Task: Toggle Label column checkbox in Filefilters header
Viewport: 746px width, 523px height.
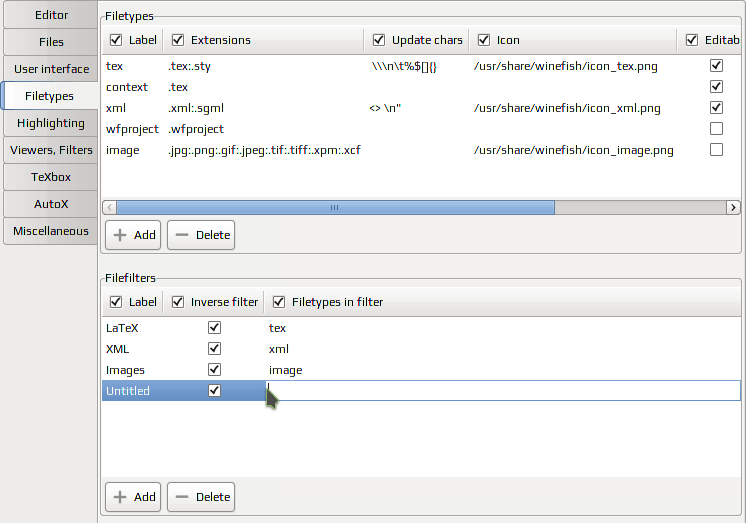Action: [x=116, y=302]
